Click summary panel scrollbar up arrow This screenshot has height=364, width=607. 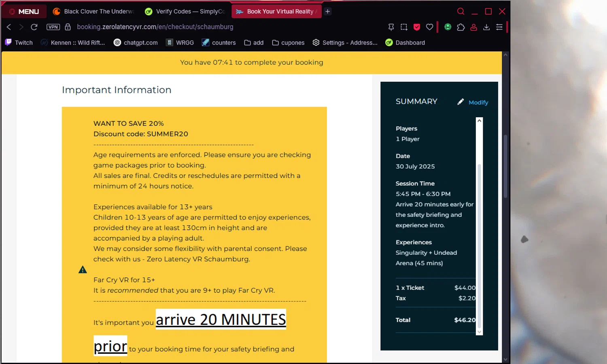tap(480, 121)
